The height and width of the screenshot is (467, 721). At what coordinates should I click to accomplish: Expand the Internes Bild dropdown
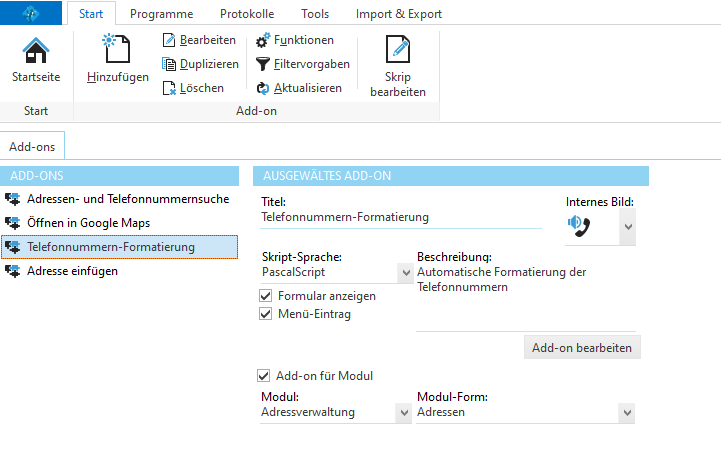628,227
